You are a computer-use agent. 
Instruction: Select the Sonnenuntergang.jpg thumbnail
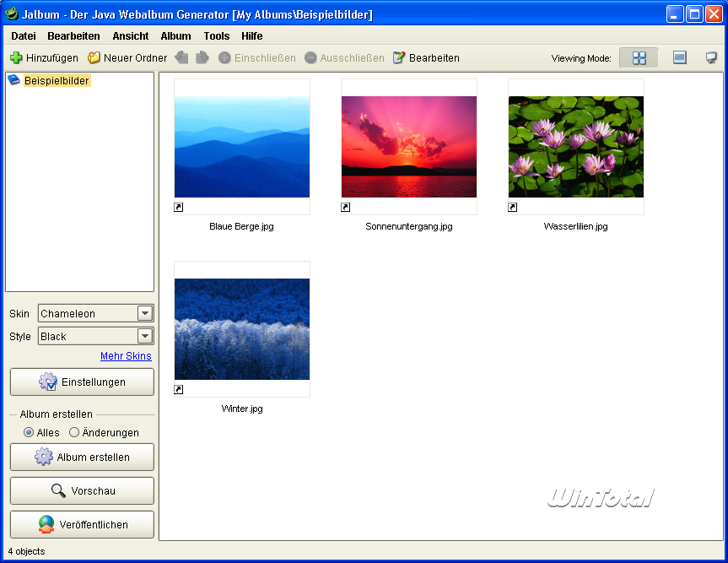pyautogui.click(x=408, y=147)
